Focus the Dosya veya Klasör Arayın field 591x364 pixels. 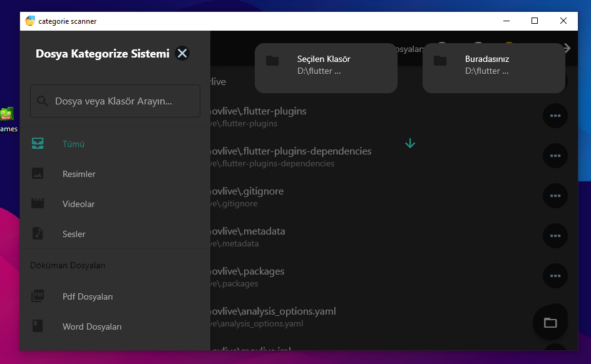(x=115, y=101)
